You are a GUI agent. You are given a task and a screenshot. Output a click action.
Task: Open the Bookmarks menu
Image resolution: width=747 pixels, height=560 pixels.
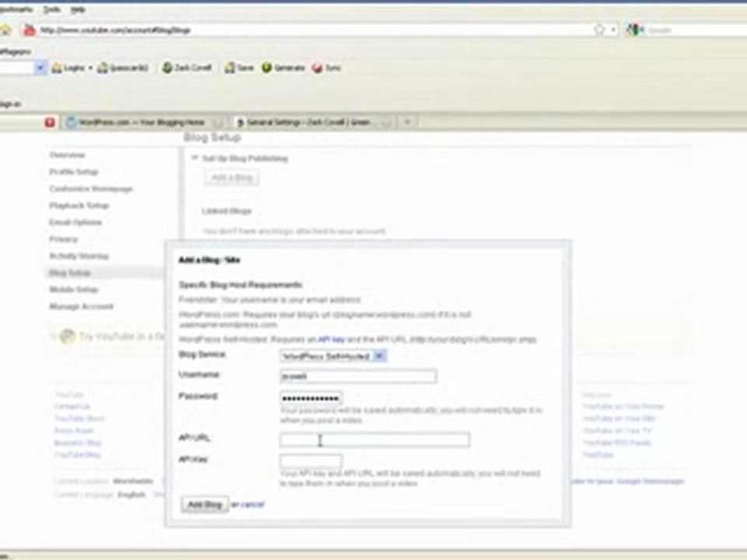click(16, 9)
